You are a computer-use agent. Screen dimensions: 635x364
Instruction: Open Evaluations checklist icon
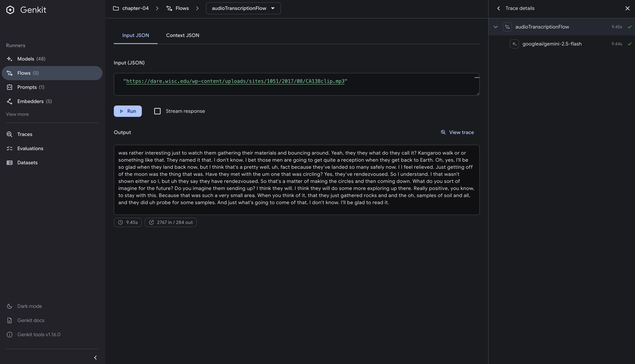(x=10, y=149)
